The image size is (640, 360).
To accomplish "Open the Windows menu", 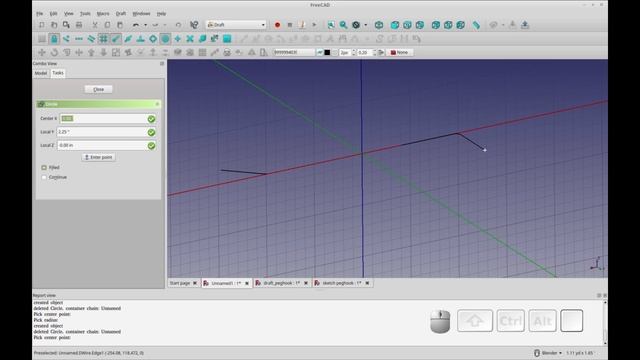I will (x=141, y=13).
